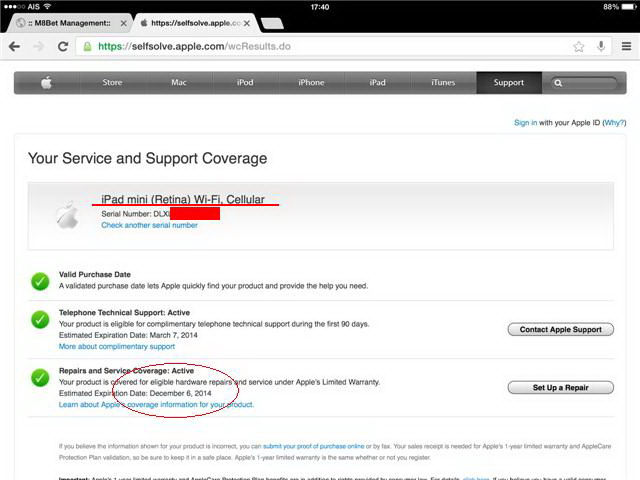Image resolution: width=640 pixels, height=480 pixels.
Task: Click Your Service and Support Coverage heading
Action: point(147,158)
